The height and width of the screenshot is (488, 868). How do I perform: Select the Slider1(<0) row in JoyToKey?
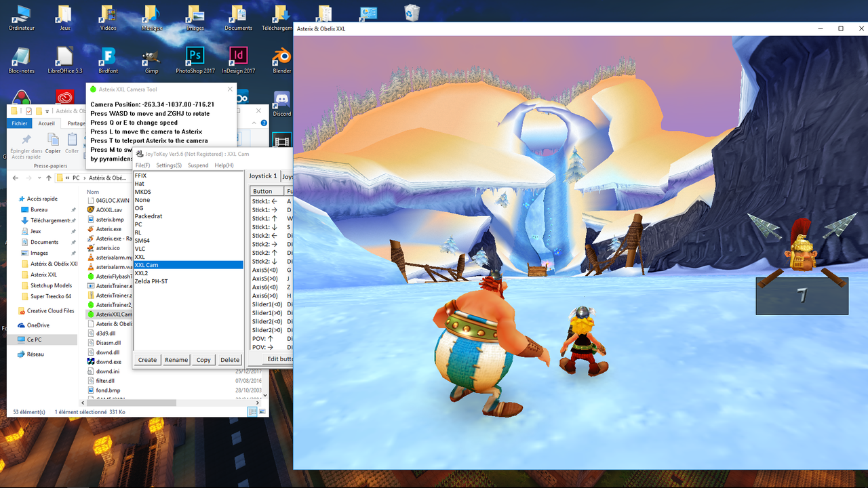[271, 304]
